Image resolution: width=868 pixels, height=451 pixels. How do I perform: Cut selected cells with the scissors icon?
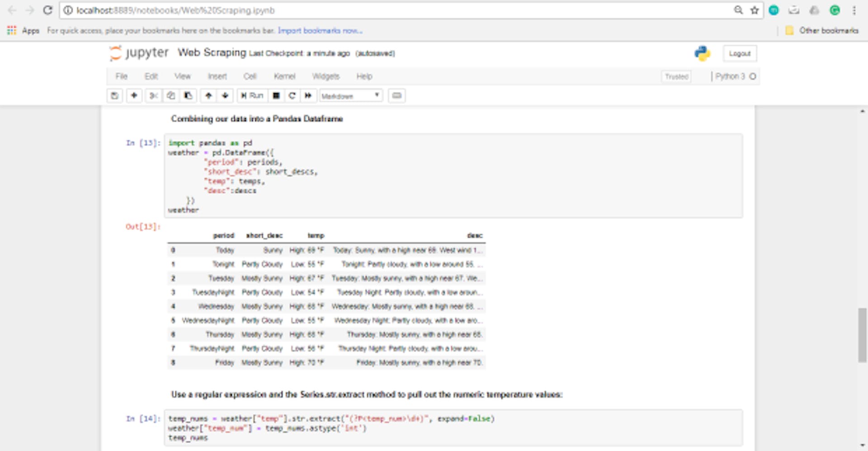(x=154, y=95)
